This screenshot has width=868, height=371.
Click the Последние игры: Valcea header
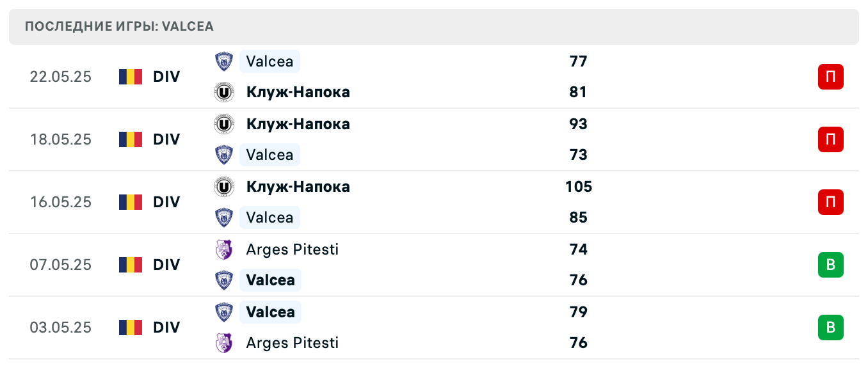click(119, 27)
